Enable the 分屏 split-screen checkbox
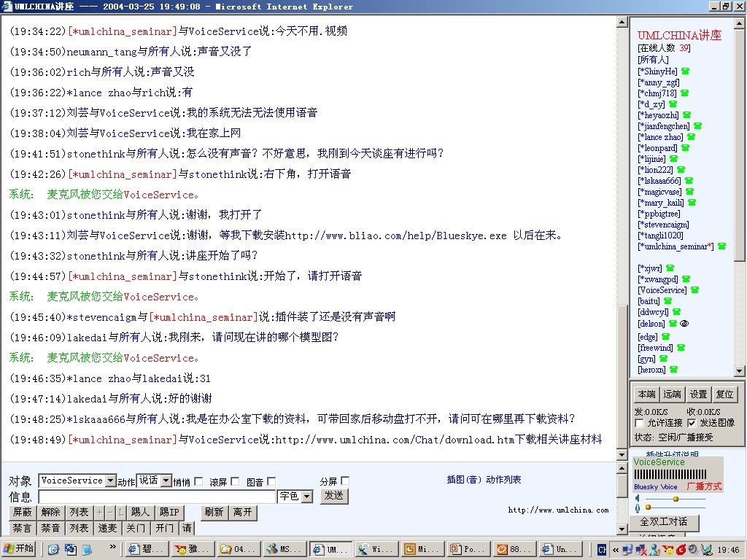Screen dimensions: 747x560 pyautogui.click(x=345, y=481)
